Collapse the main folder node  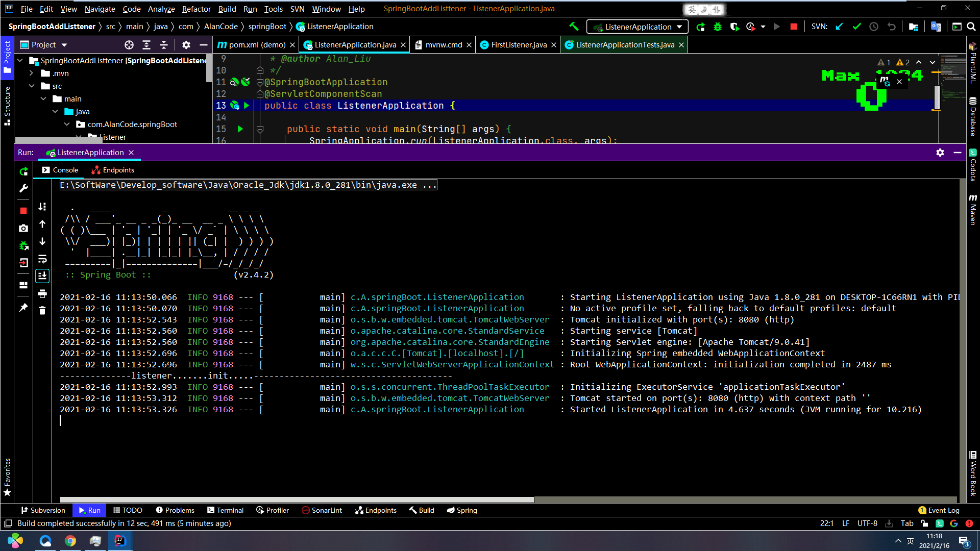43,99
